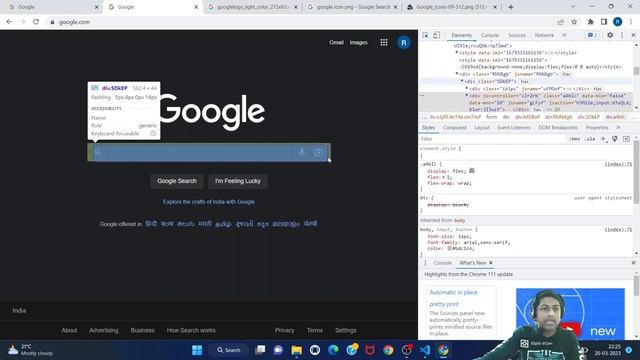
Task: Open the Settings footer link
Action: pyautogui.click(x=346, y=330)
